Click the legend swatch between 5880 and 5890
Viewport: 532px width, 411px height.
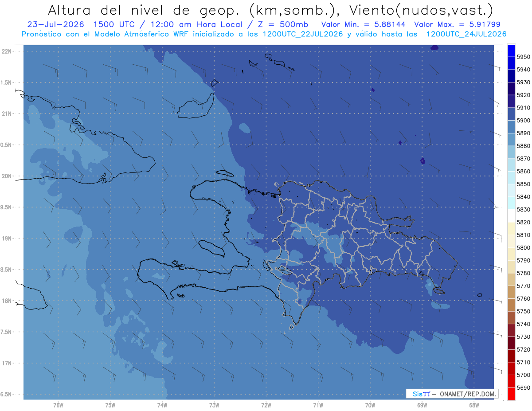point(511,140)
